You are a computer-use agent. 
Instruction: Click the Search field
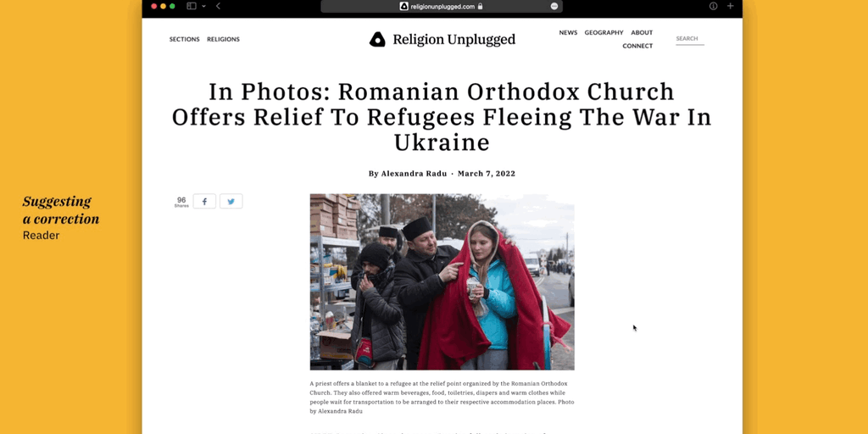(690, 39)
